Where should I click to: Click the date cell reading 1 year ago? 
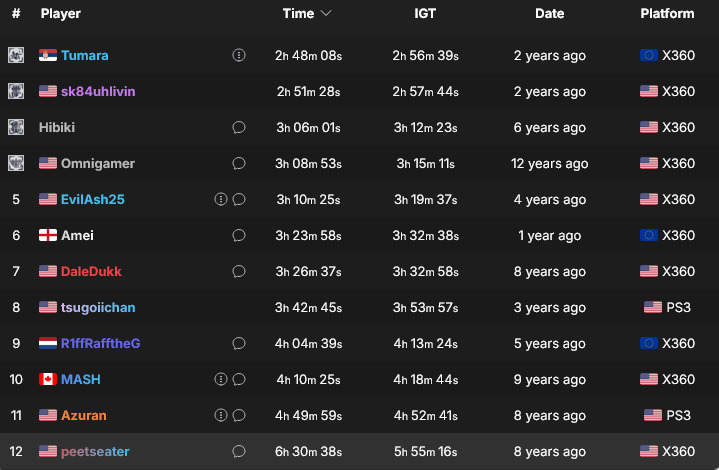click(x=549, y=235)
